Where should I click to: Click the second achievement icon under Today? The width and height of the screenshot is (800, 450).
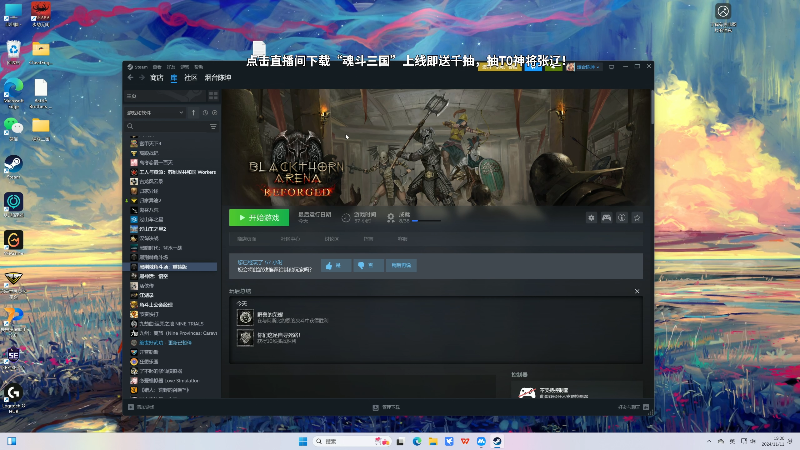tap(245, 338)
